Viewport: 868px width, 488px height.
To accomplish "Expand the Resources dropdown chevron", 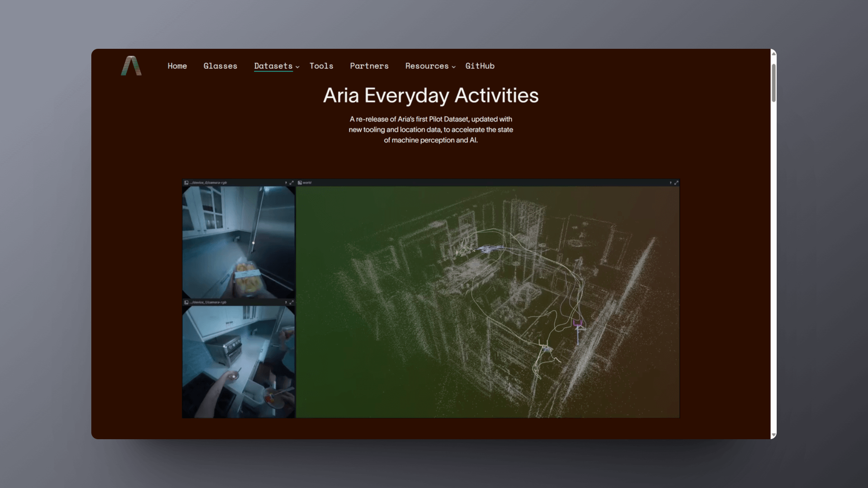I will (453, 67).
